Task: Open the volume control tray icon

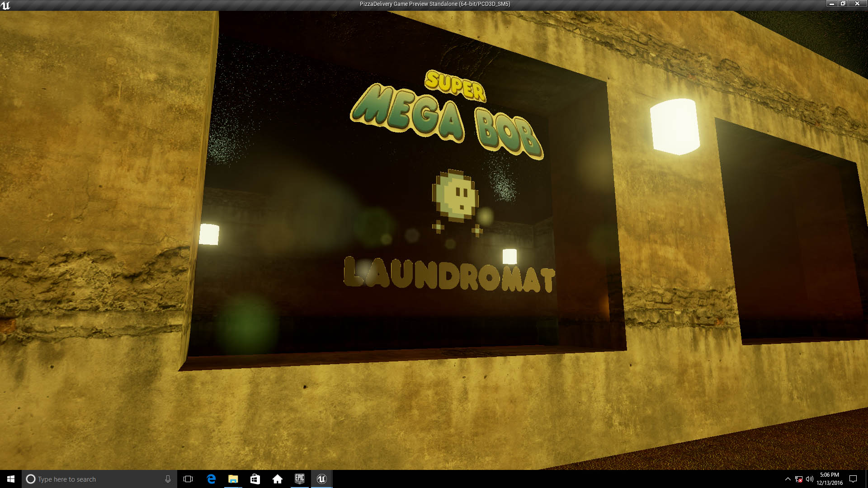Action: [x=810, y=479]
